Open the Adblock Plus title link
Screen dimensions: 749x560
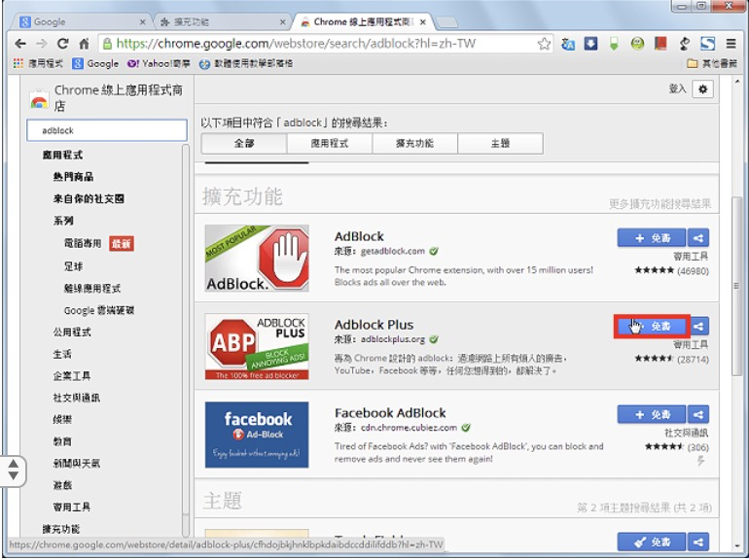374,325
